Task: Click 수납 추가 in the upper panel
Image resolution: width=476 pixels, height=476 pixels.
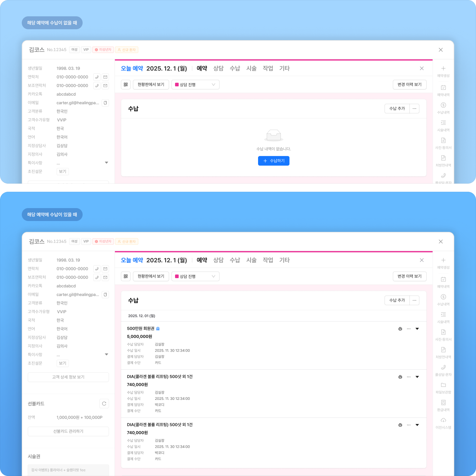Action: click(x=397, y=109)
